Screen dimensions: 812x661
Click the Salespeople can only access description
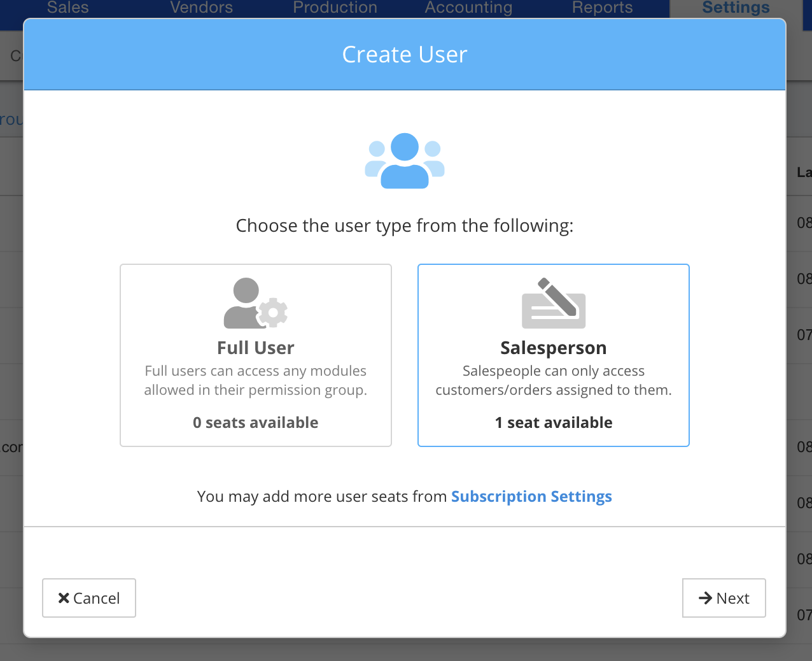coord(554,380)
